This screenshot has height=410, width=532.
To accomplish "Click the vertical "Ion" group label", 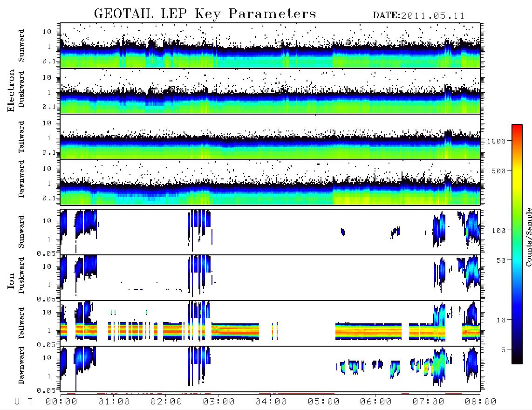I will [x=11, y=281].
